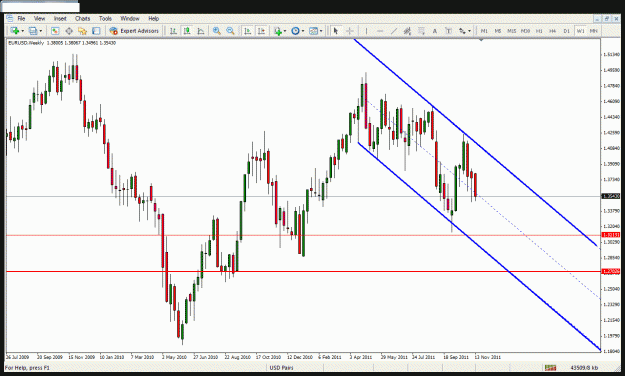Open the Help menu
Viewport: 625px width, 376px height.
coord(153,18)
